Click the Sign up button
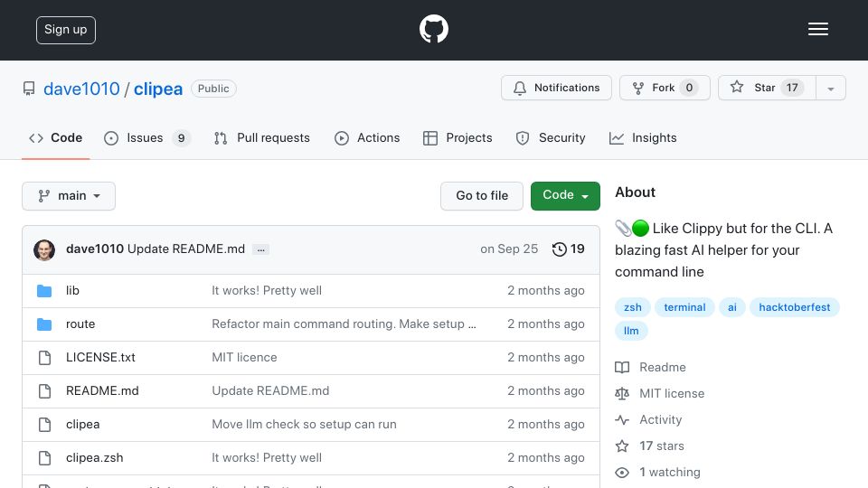Screen dimensions: 868x488 [x=66, y=30]
